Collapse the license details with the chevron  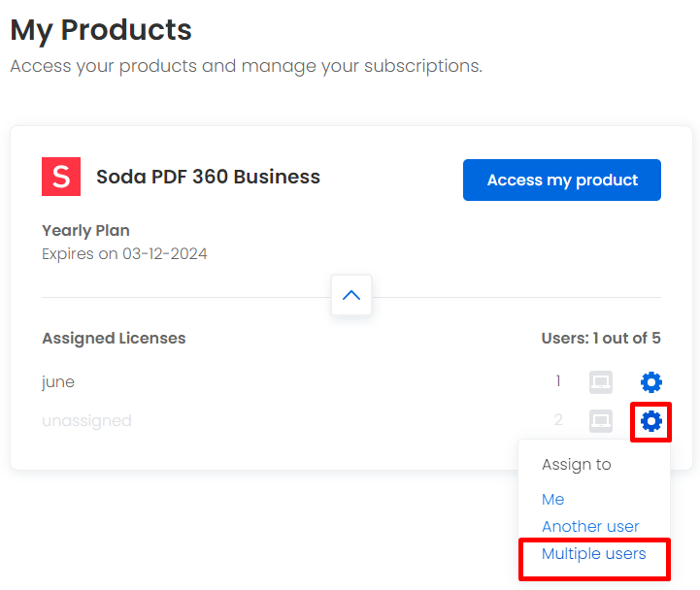coord(351,295)
